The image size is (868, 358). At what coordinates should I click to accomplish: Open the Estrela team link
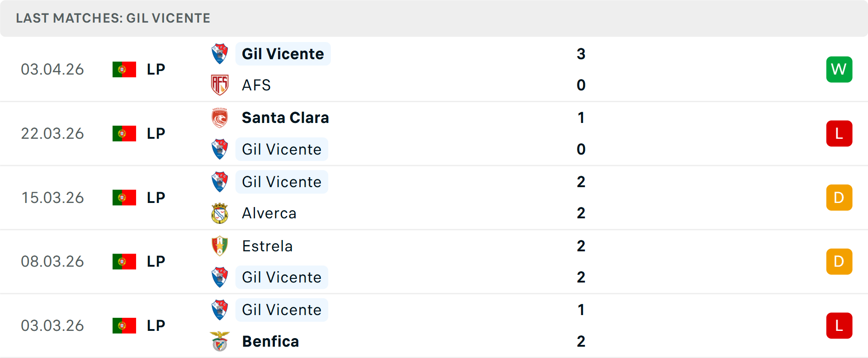pyautogui.click(x=267, y=246)
